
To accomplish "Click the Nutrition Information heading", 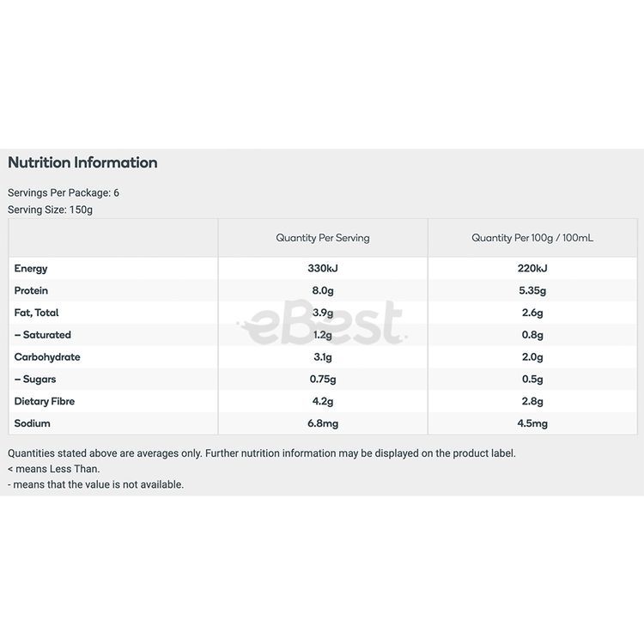I will pyautogui.click(x=82, y=162).
